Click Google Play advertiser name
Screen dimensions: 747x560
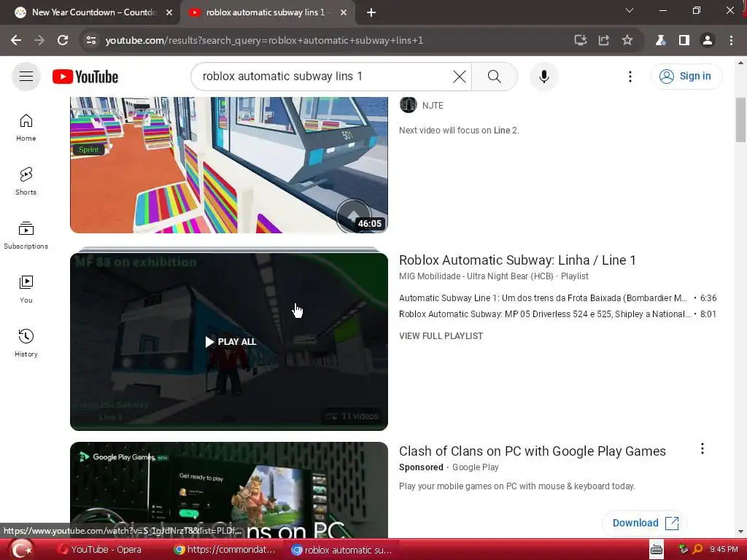pos(475,467)
